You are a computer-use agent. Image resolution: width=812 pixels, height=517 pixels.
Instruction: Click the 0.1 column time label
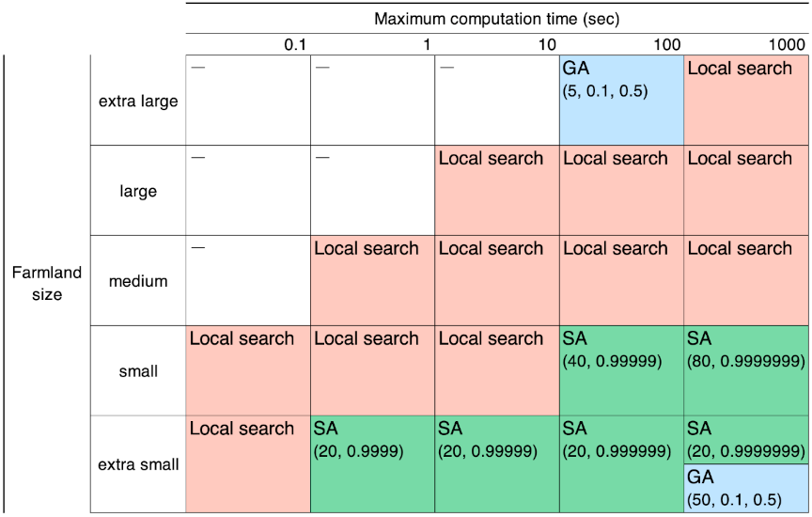click(x=295, y=45)
